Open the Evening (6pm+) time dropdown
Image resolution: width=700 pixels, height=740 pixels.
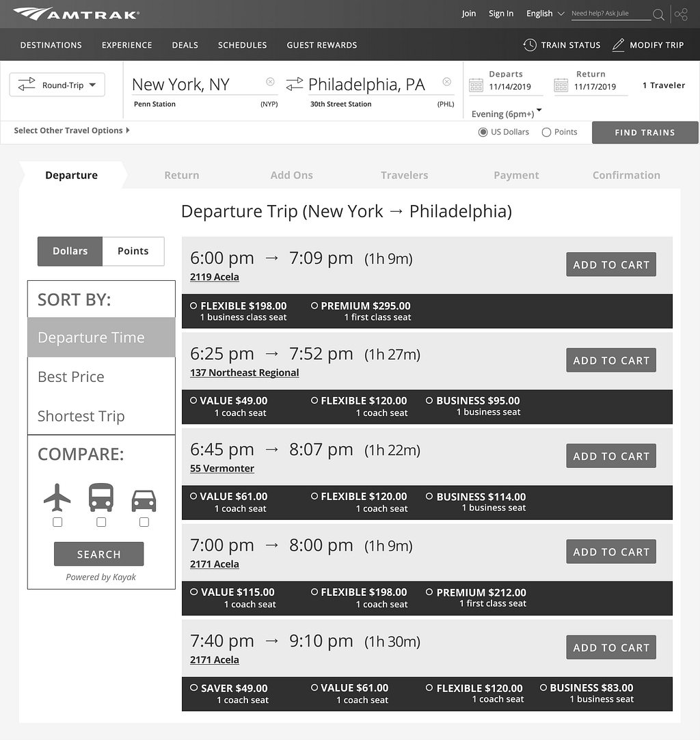click(x=507, y=113)
